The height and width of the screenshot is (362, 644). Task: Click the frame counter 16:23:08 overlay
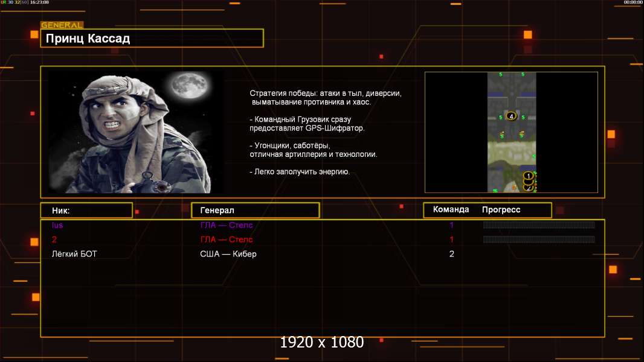pos(39,2)
